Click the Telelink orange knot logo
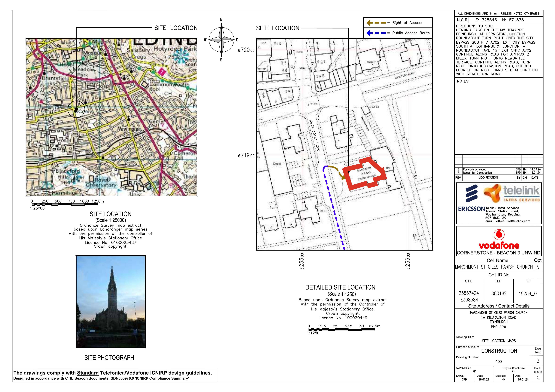Image resolution: width=555 pixels, height=392 pixels. 492,193
